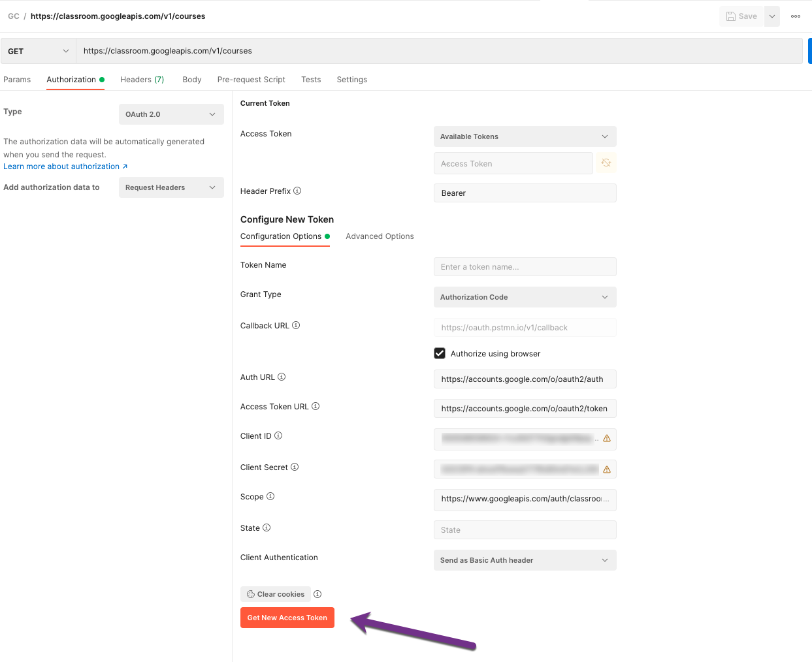Open the Authorization Code grant type dropdown
The image size is (812, 662).
pyautogui.click(x=525, y=297)
